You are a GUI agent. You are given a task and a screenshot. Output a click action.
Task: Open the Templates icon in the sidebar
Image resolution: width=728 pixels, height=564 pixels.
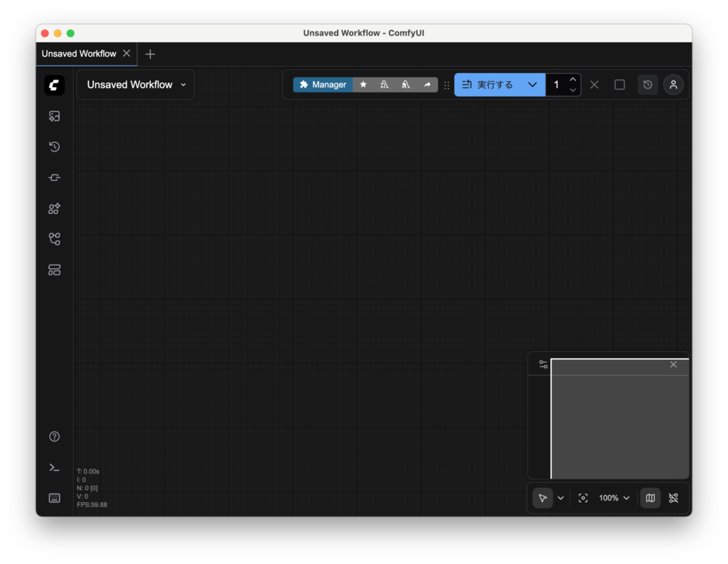tap(54, 270)
